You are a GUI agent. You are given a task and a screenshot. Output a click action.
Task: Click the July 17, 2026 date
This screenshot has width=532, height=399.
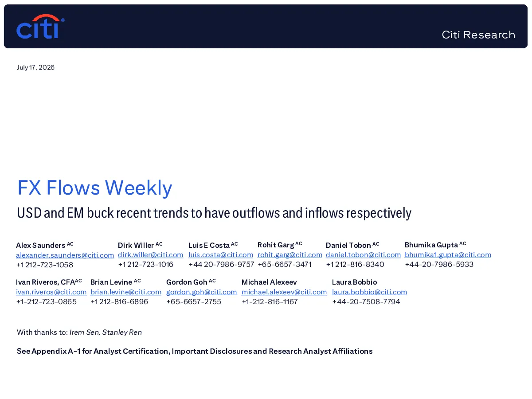coord(35,67)
